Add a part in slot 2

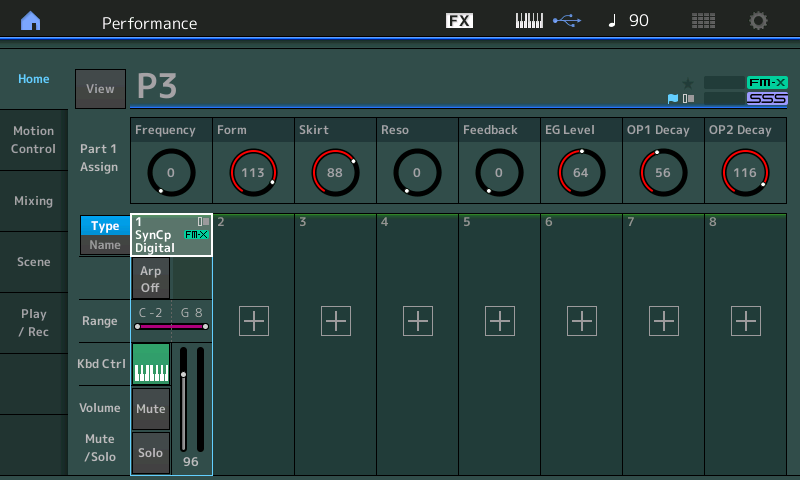click(x=254, y=320)
